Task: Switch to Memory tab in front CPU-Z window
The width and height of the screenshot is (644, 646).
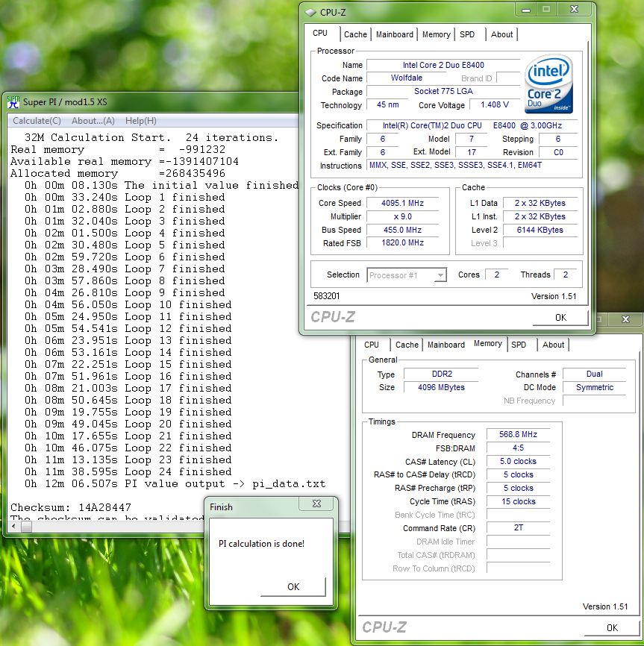Action: tap(436, 34)
